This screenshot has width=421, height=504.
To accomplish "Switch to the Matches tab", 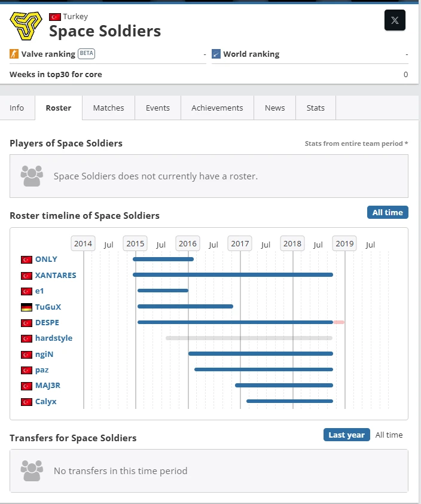I will (x=108, y=108).
